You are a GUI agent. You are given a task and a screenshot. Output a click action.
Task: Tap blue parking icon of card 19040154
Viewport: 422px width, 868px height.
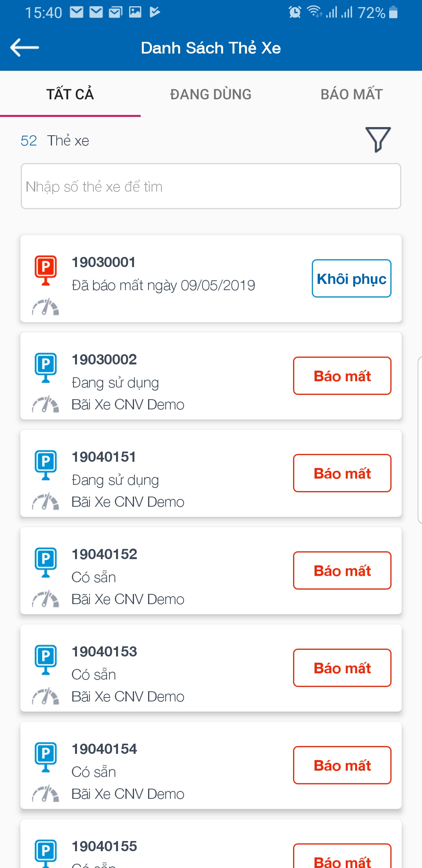(x=46, y=757)
